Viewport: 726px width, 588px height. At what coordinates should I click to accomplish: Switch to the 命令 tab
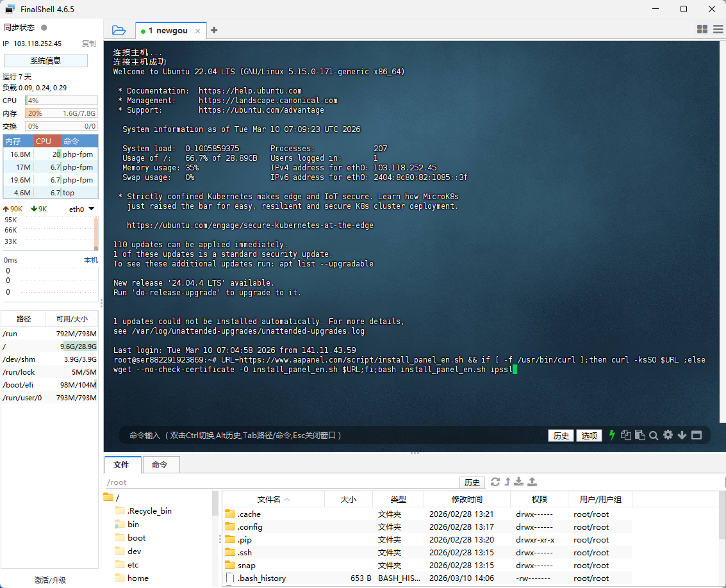coord(160,465)
